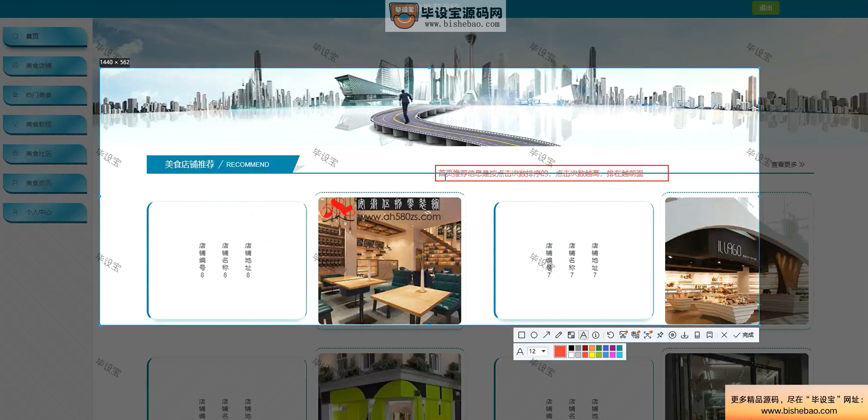
Task: Click the icon beside 热门美食
Action: [15, 95]
